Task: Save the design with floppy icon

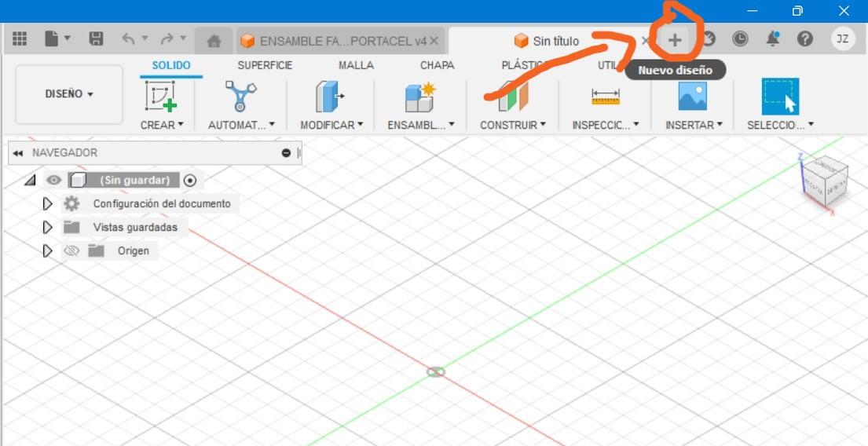Action: (x=97, y=38)
